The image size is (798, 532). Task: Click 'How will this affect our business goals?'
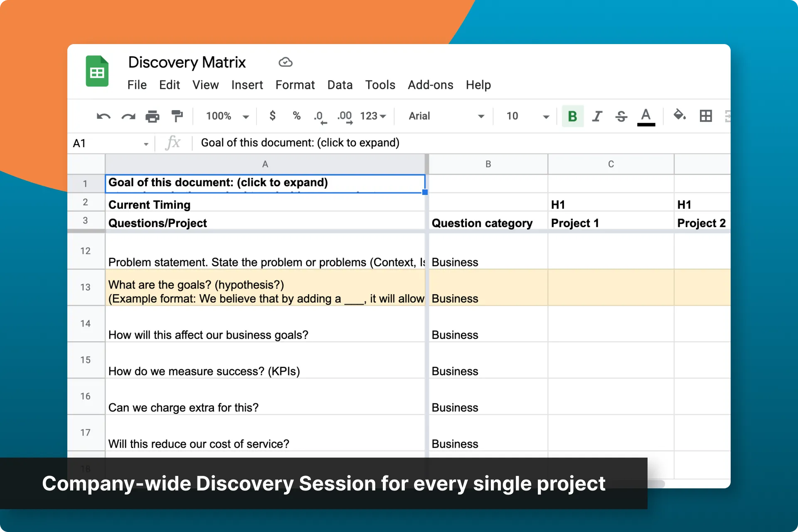[265, 324]
